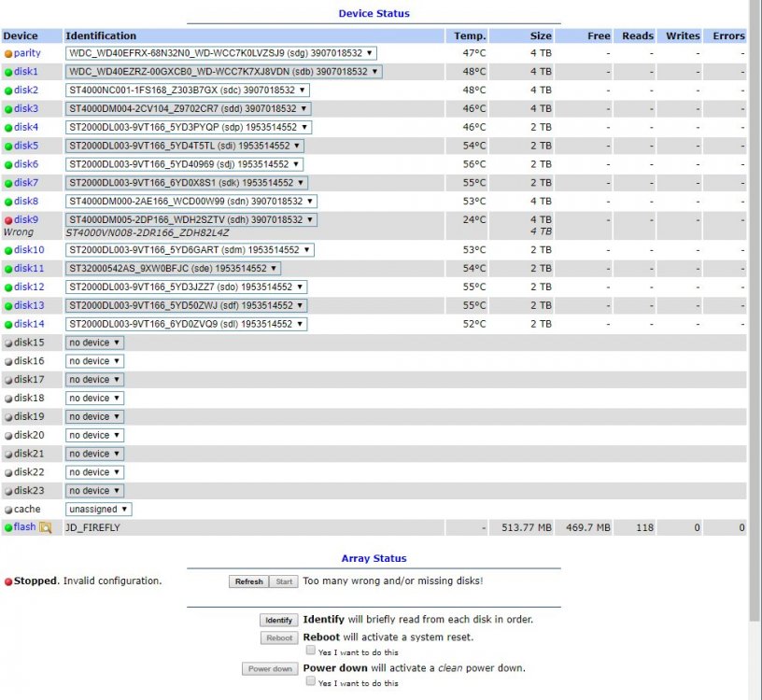The image size is (762, 700).
Task: Open the flash browse folder icon
Action: coord(45,527)
